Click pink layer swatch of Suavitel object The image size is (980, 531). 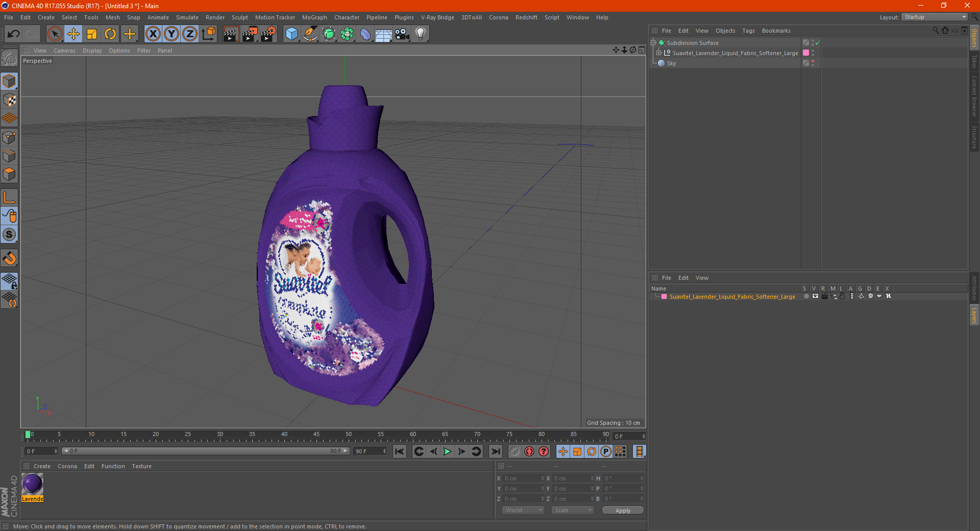(x=806, y=53)
